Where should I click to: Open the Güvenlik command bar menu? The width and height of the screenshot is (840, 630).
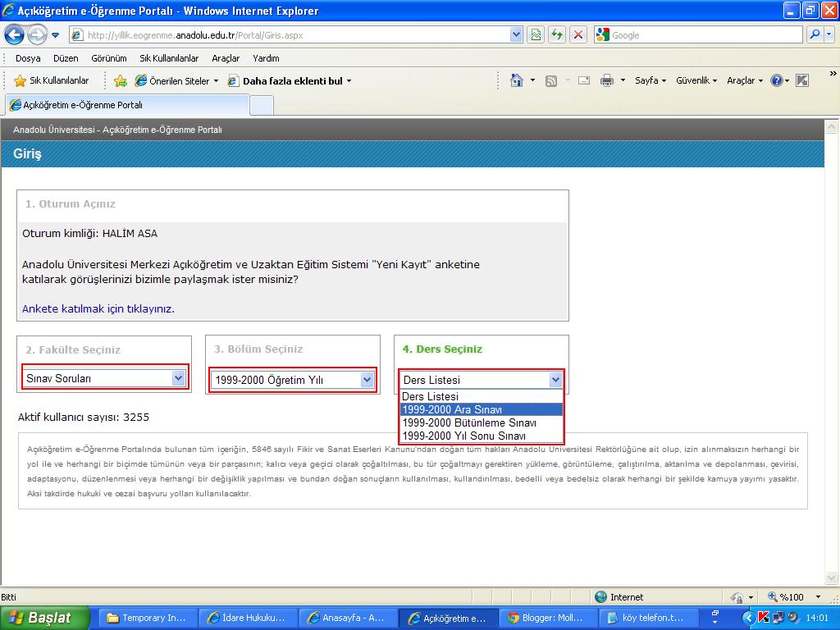click(x=696, y=80)
